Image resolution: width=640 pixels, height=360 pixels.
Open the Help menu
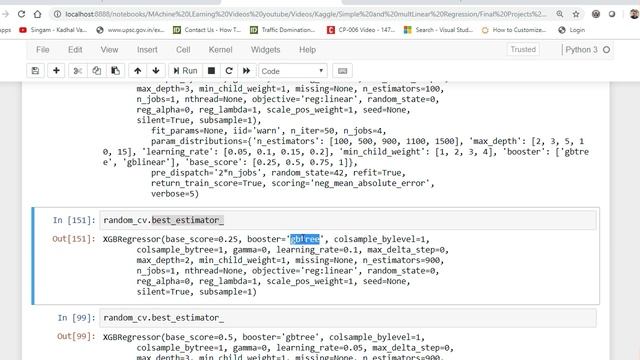tap(307, 50)
